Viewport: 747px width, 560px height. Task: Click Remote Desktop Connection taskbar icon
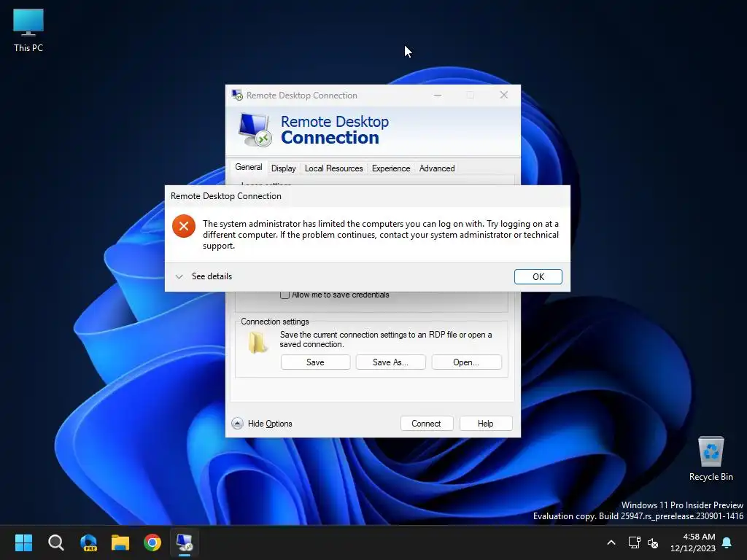point(185,542)
